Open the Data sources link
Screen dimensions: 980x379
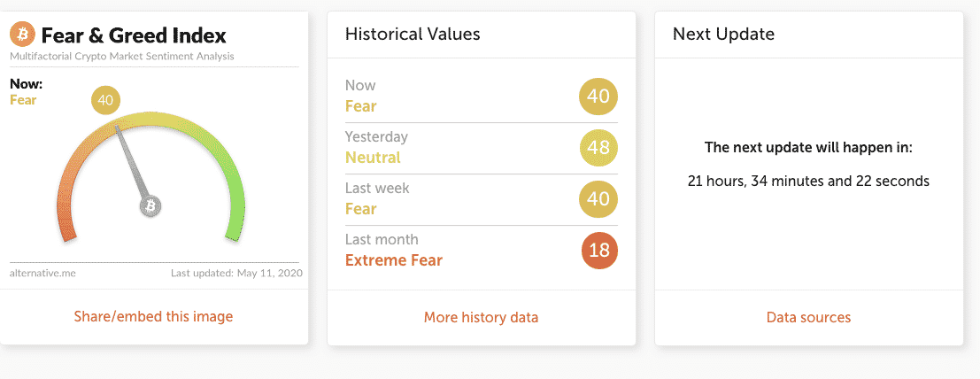click(x=808, y=317)
